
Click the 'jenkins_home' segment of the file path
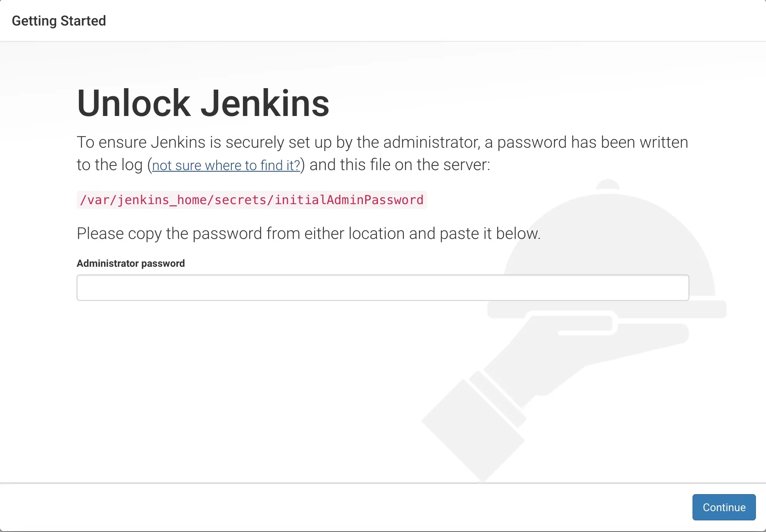pyautogui.click(x=162, y=200)
